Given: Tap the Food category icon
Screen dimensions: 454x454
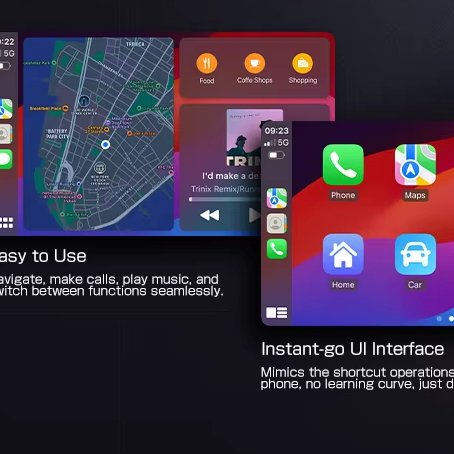Looking at the screenshot, I should coord(207,63).
